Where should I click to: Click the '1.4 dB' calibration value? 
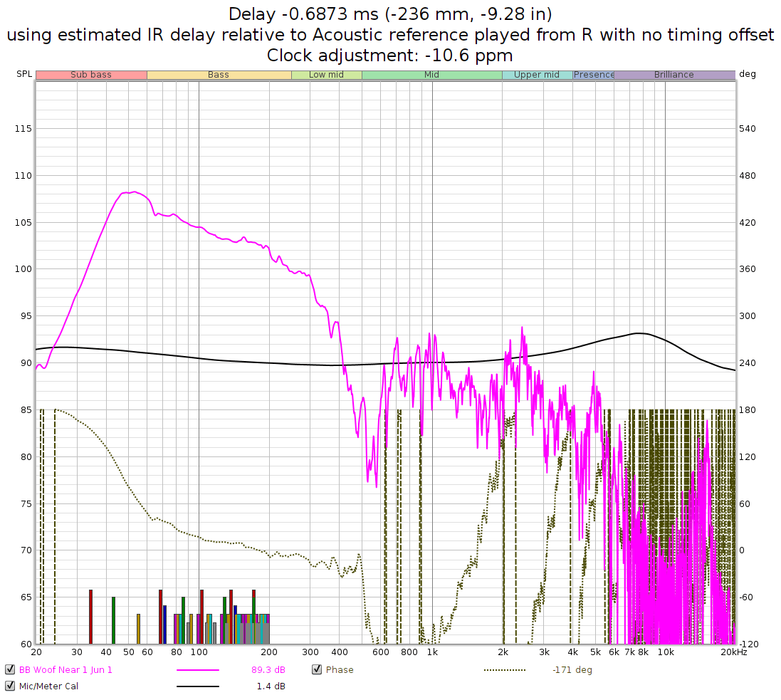pyautogui.click(x=271, y=686)
